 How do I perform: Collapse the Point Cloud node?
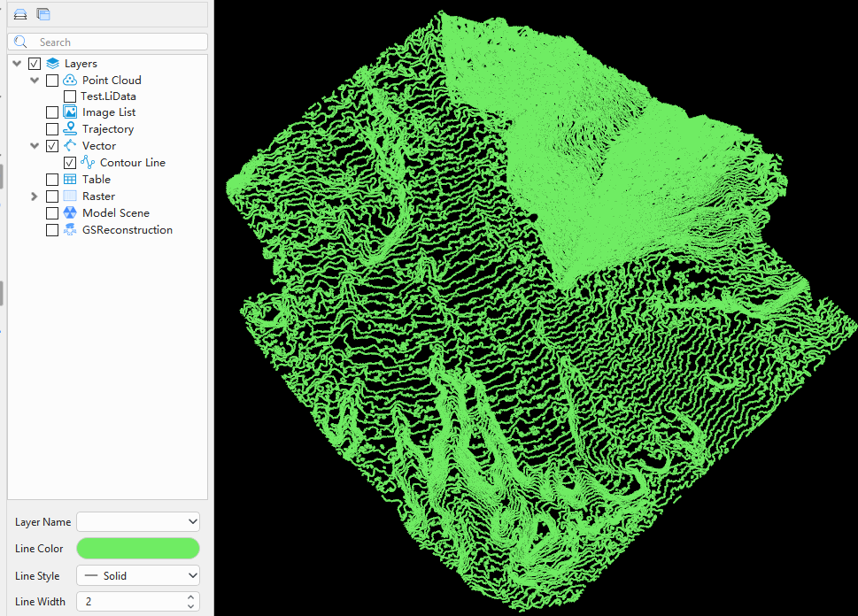35,81
